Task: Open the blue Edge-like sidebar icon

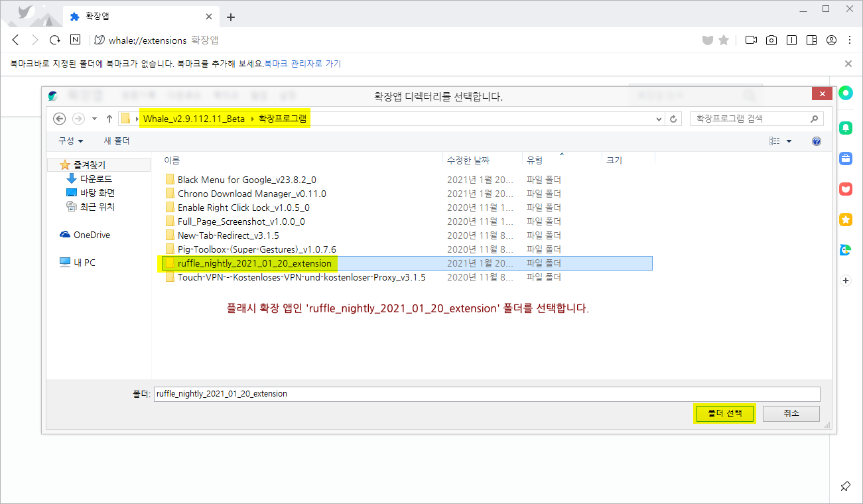Action: [x=846, y=250]
